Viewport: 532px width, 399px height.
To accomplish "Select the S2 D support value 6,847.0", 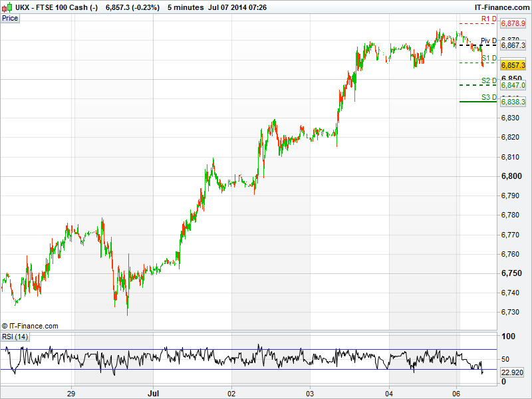I will click(513, 85).
